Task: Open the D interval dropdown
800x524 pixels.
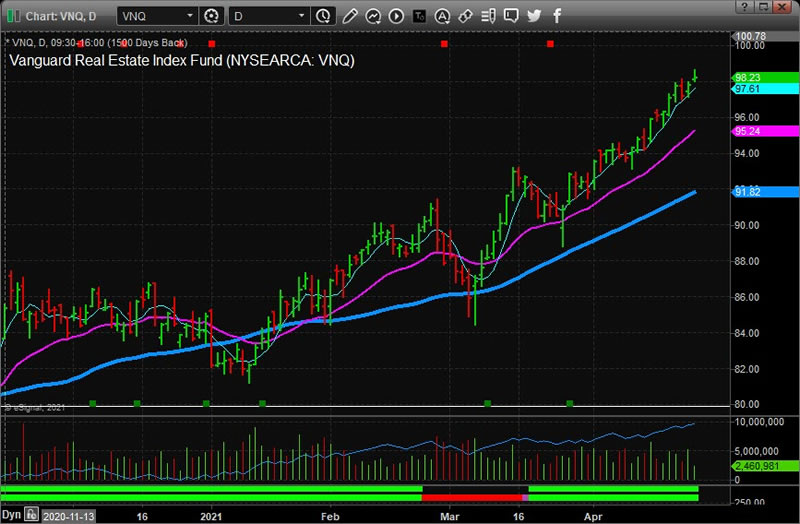Action: 301,16
